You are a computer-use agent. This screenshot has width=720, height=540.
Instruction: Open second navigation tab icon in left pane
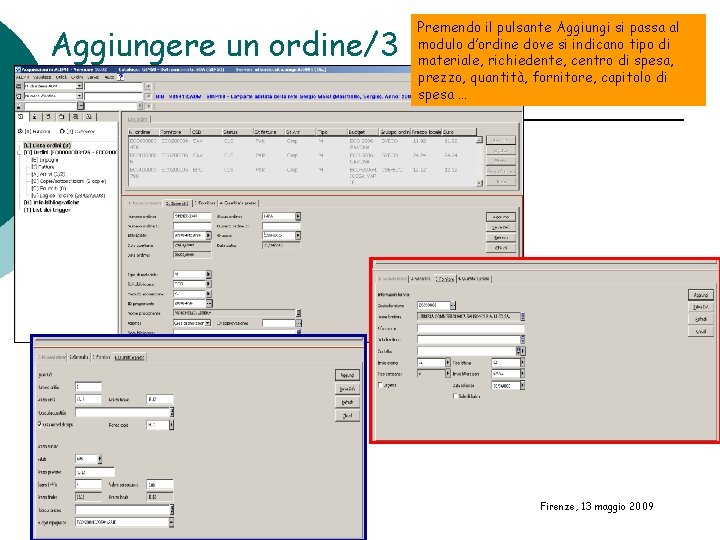pos(34,117)
